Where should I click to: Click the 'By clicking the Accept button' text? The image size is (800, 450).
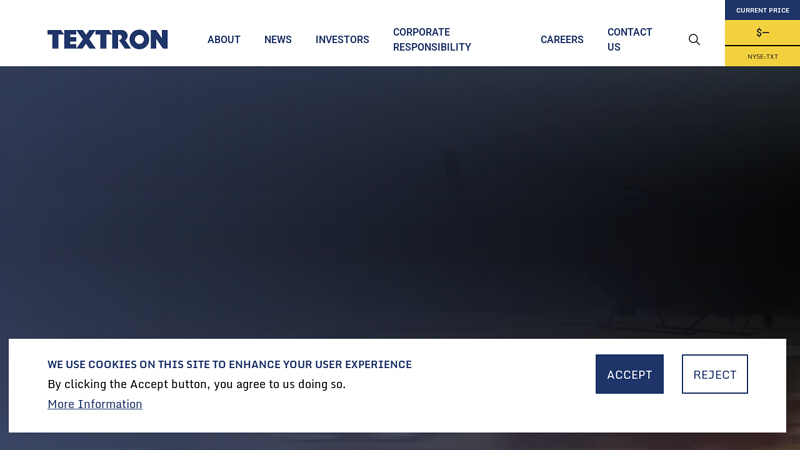(196, 384)
